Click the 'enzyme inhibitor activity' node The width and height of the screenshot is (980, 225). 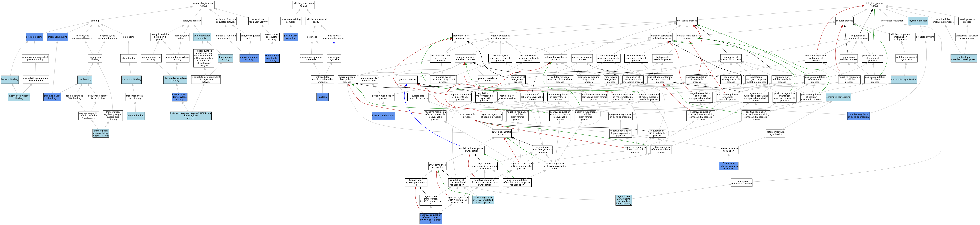(249, 58)
